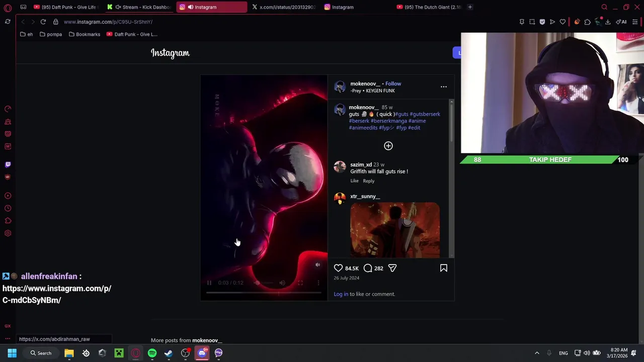
Task: Open comments with the speech bubble icon
Action: [x=368, y=268]
